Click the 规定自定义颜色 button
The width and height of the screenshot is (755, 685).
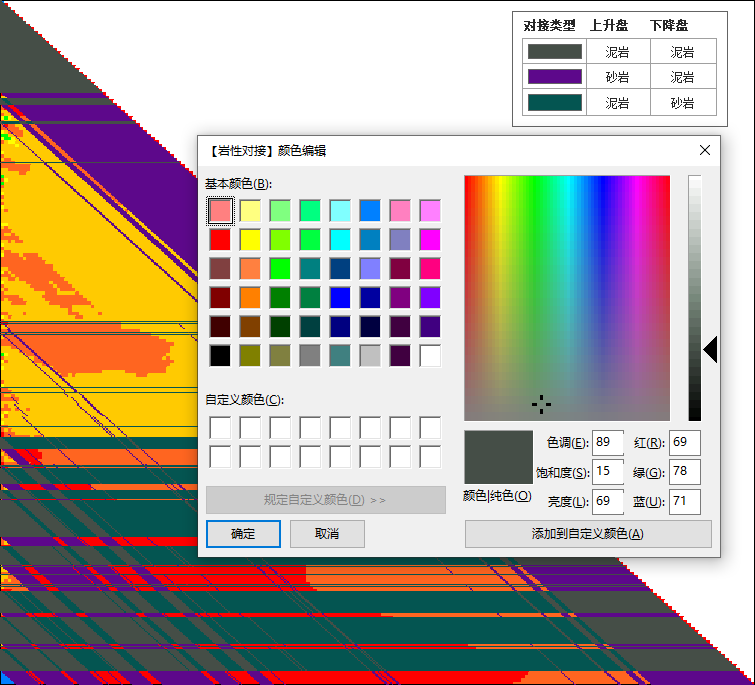(325, 500)
